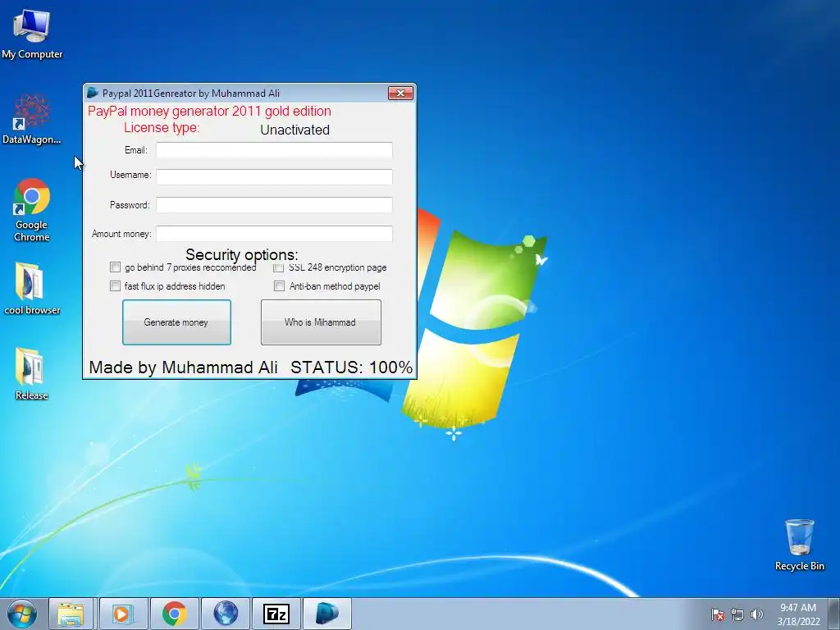Open Windows Explorer from the taskbar
The image size is (840, 630).
pos(71,614)
